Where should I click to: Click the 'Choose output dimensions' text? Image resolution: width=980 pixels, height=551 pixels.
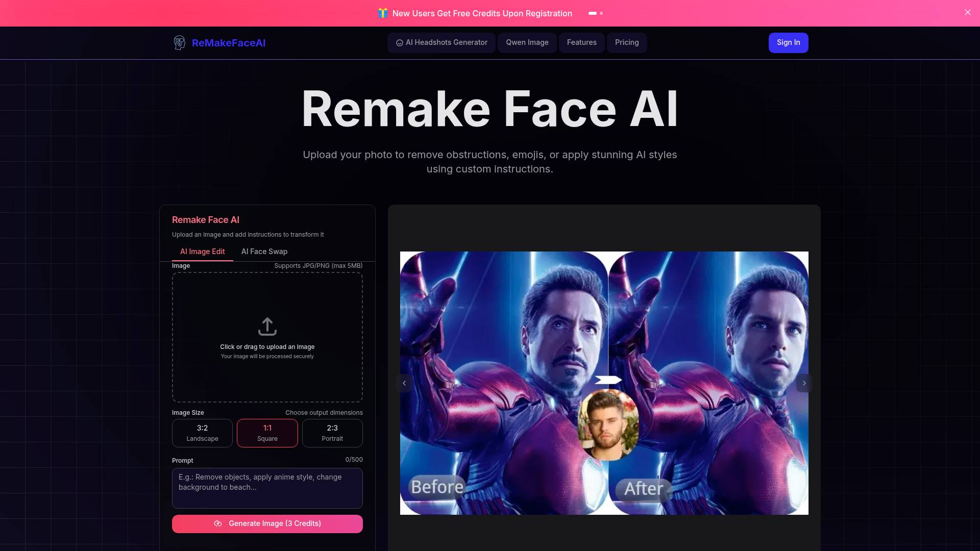[x=324, y=413]
